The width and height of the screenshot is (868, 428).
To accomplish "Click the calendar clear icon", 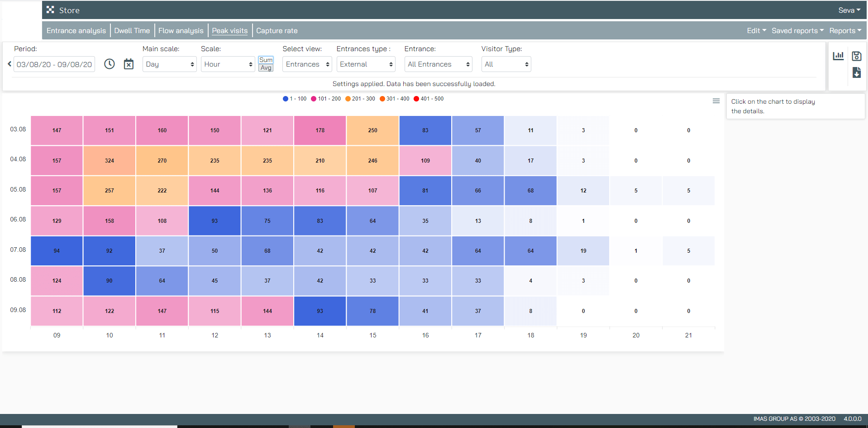I will click(129, 64).
